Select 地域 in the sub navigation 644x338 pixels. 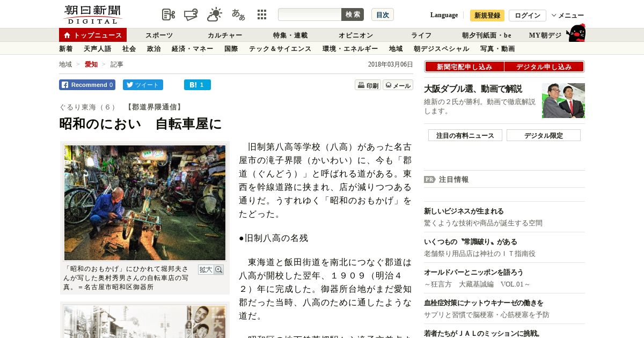(396, 49)
